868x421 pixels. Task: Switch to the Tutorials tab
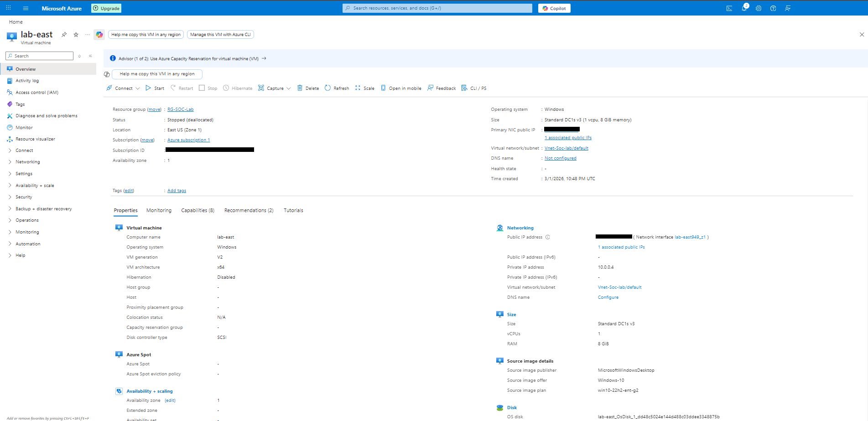(293, 210)
